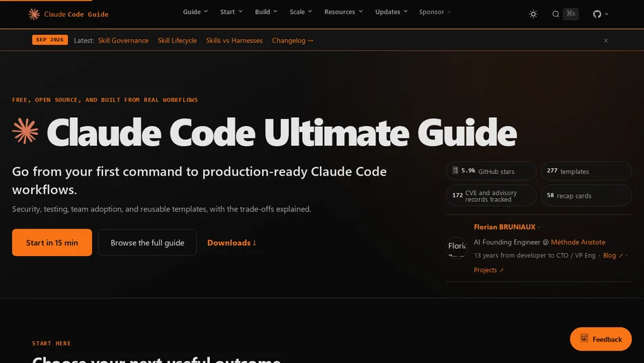Expand the Start navigation menu
This screenshot has width=644, height=363.
tap(231, 12)
